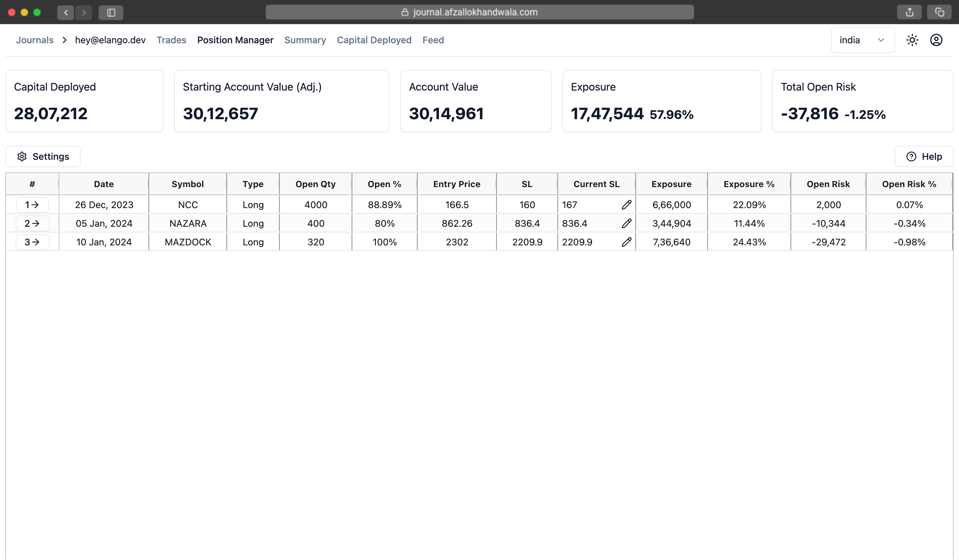Click the browser address bar
Image resolution: width=959 pixels, height=560 pixels.
pos(479,12)
